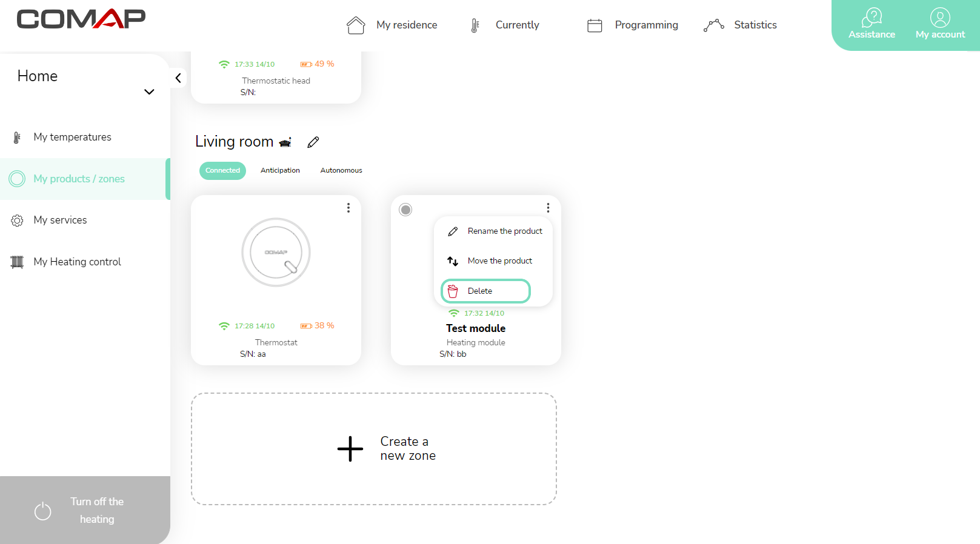Select the Test module status indicator circle
This screenshot has height=544, width=980.
click(x=405, y=210)
